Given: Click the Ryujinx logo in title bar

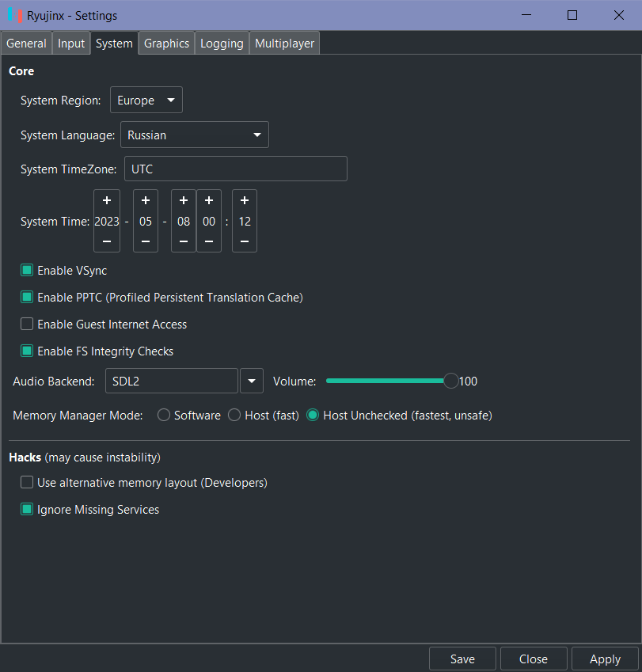Looking at the screenshot, I should point(15,15).
